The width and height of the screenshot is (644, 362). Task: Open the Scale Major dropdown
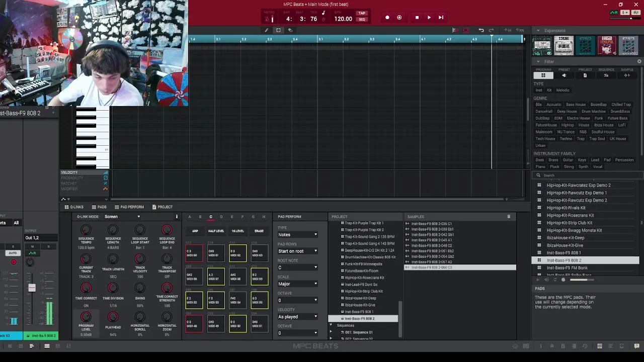[298, 284]
